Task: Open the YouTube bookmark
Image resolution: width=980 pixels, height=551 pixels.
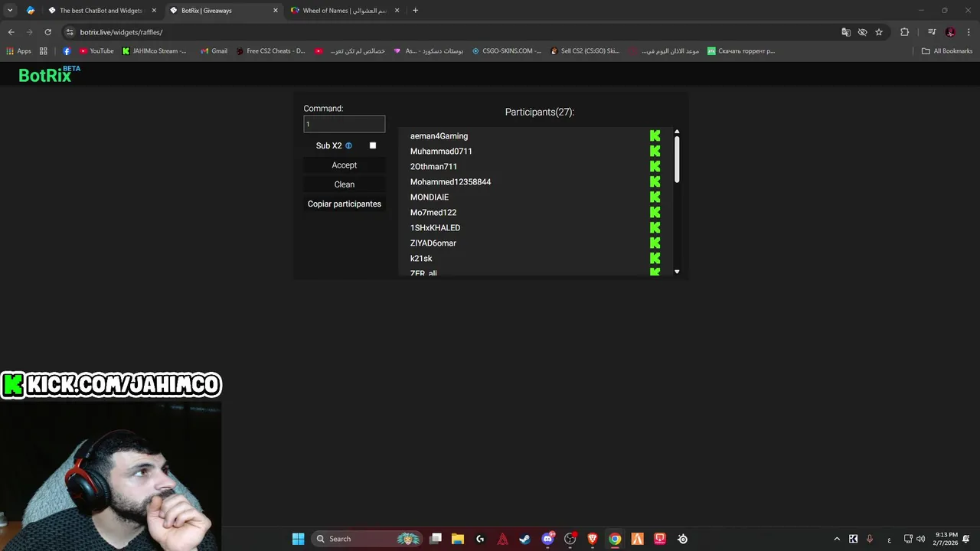Action: tap(96, 51)
